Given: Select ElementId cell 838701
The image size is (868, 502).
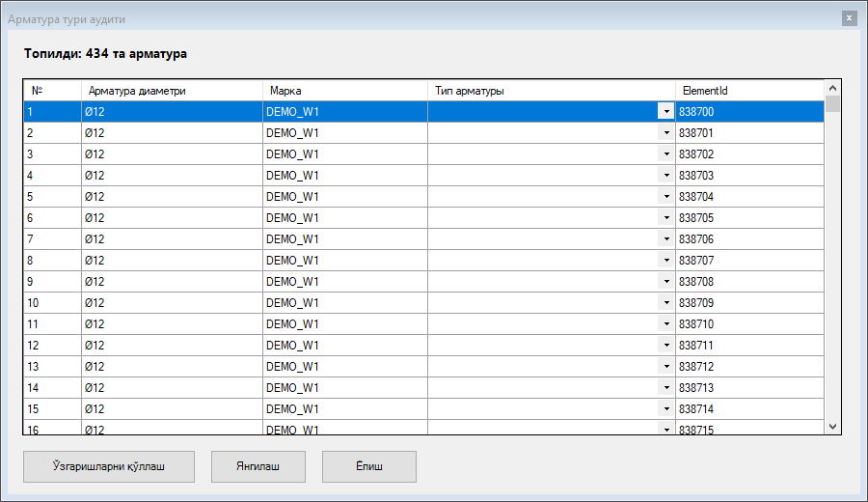Looking at the screenshot, I should pyautogui.click(x=749, y=133).
